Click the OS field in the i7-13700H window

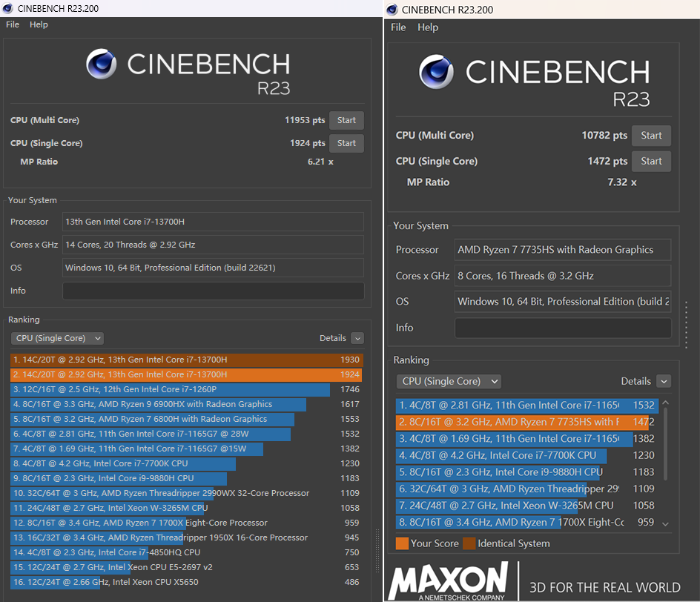tap(213, 268)
